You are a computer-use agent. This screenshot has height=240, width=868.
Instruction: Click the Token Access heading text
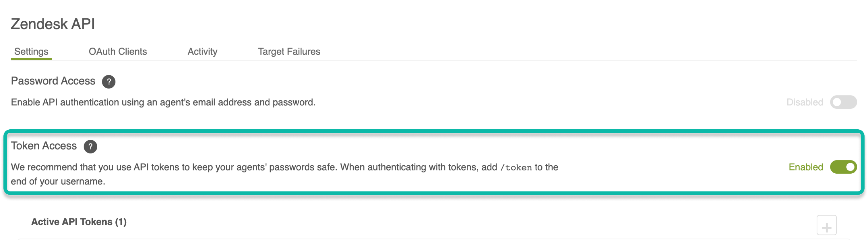coord(44,146)
